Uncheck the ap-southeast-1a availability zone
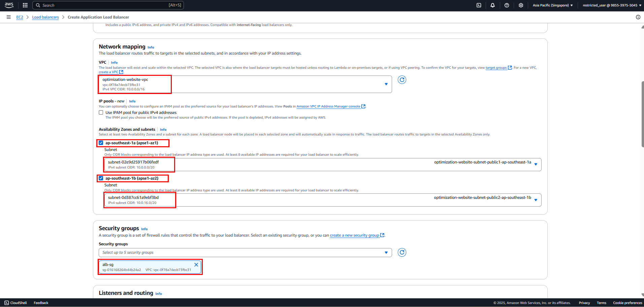The width and height of the screenshot is (644, 307). click(101, 143)
